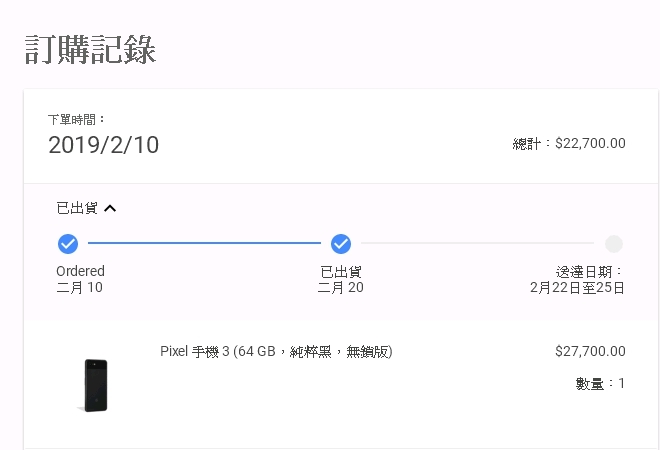Click the Ordered step checkmark icon
Image resolution: width=660 pixels, height=450 pixels.
tap(68, 244)
